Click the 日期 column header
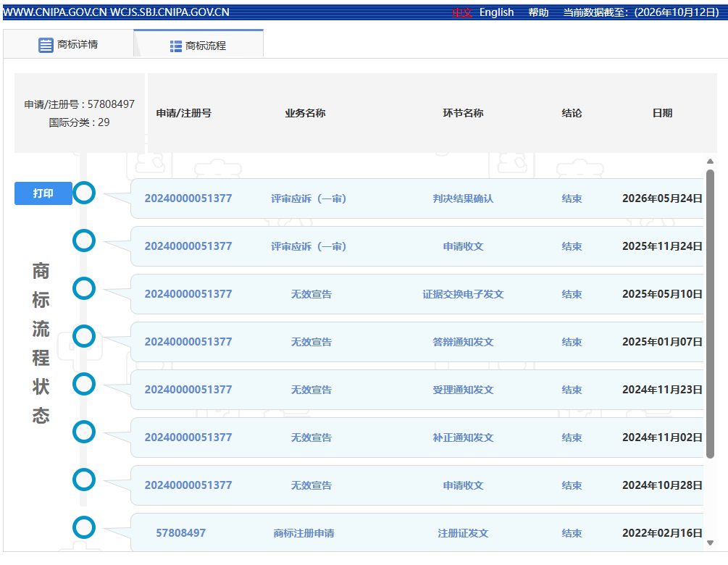Image resolution: width=728 pixels, height=565 pixels. (662, 113)
